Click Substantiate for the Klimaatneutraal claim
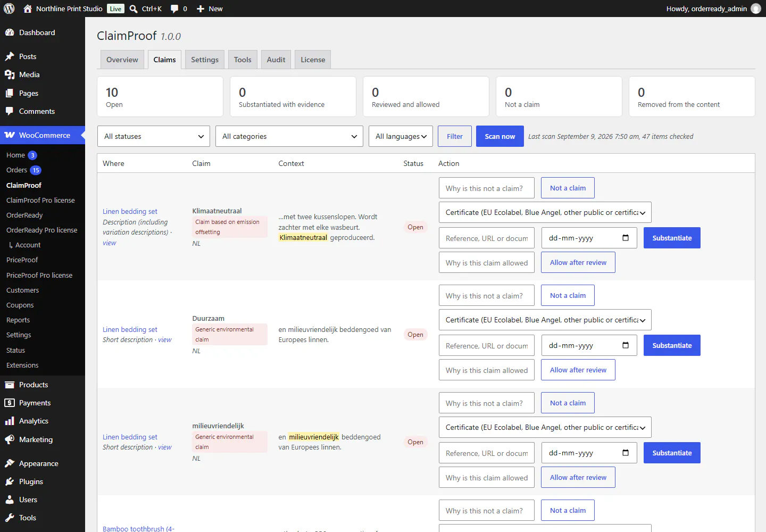This screenshot has width=766, height=532. click(x=672, y=238)
